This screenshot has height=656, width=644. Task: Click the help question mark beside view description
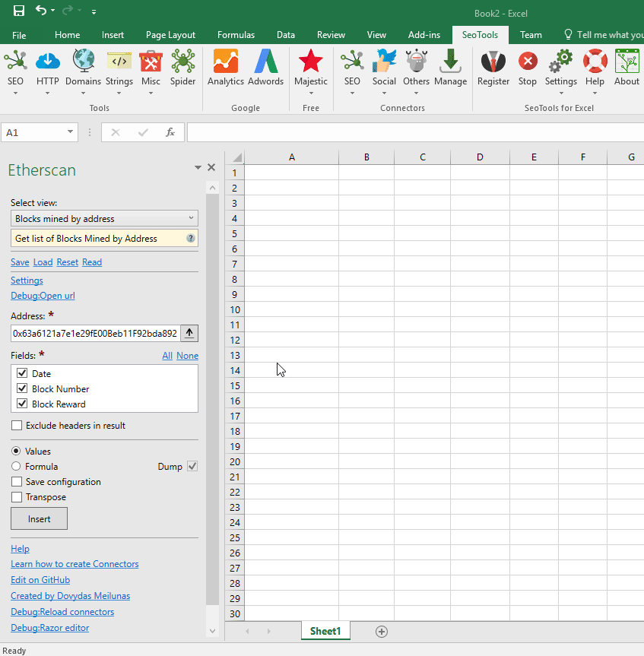190,238
